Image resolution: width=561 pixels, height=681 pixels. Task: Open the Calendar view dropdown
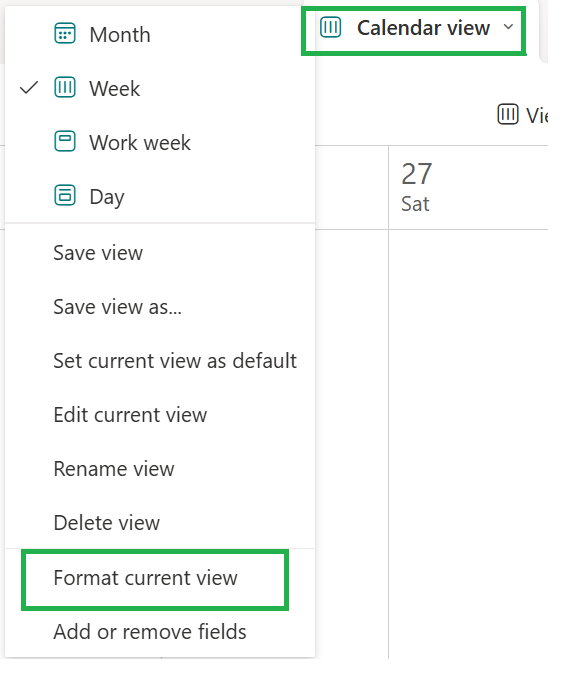click(x=414, y=30)
